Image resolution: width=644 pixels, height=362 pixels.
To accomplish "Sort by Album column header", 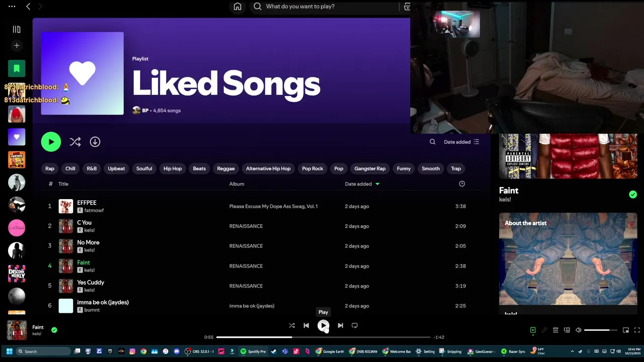I will pos(236,184).
